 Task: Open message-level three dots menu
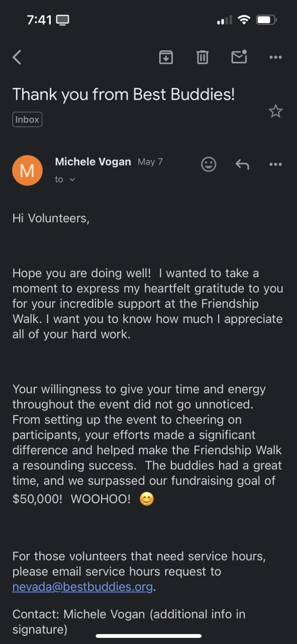[x=275, y=164]
